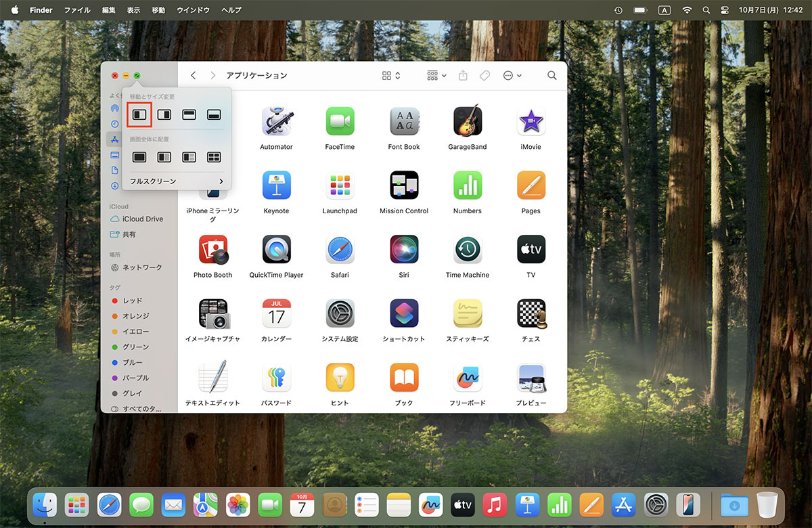Select Mission Control in the Finder window
This screenshot has width=812, height=528.
(404, 185)
